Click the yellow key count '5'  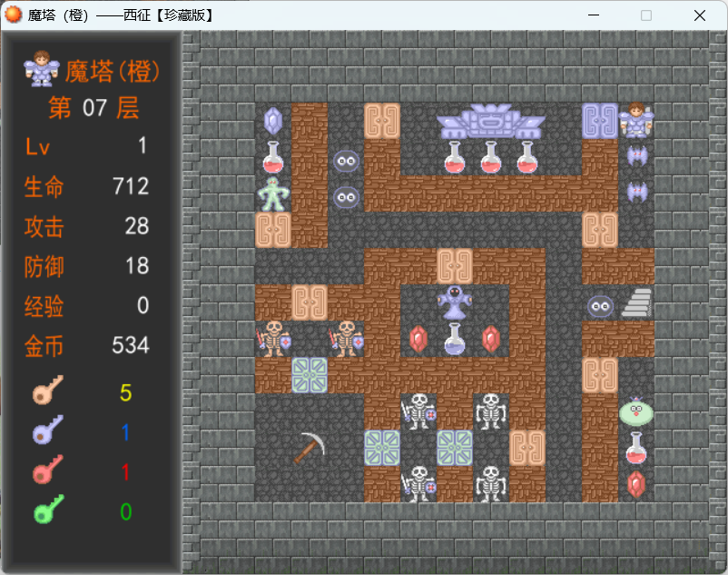126,393
